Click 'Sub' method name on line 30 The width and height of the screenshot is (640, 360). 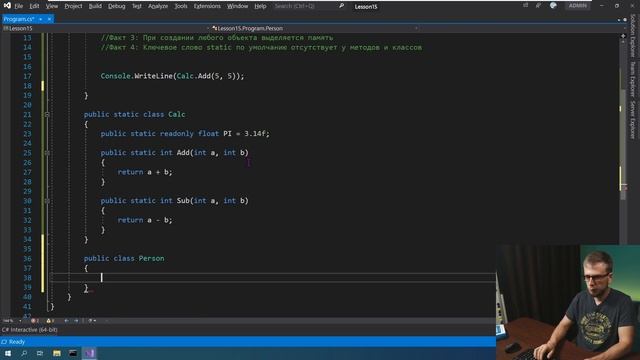tap(183, 201)
